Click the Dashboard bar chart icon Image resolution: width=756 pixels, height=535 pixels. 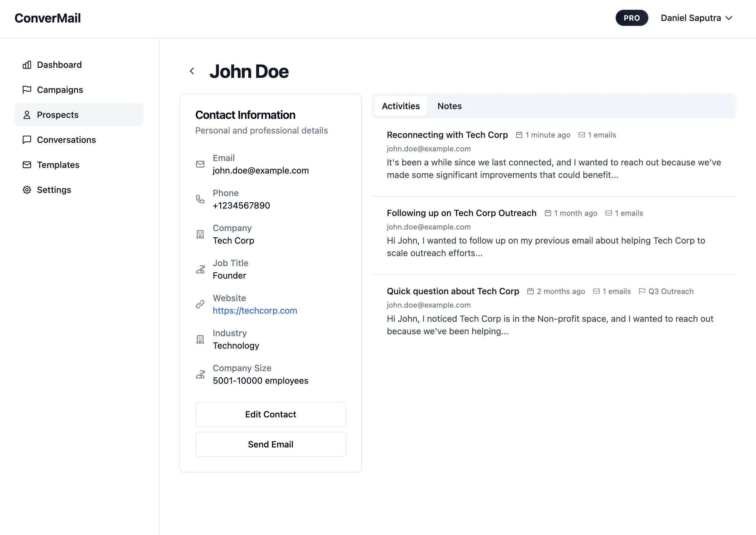(27, 65)
